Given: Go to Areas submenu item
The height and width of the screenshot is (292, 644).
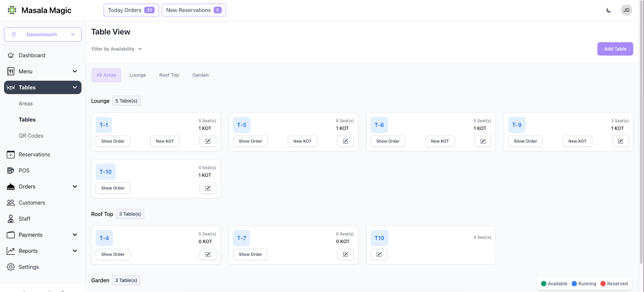Looking at the screenshot, I should 26,103.
